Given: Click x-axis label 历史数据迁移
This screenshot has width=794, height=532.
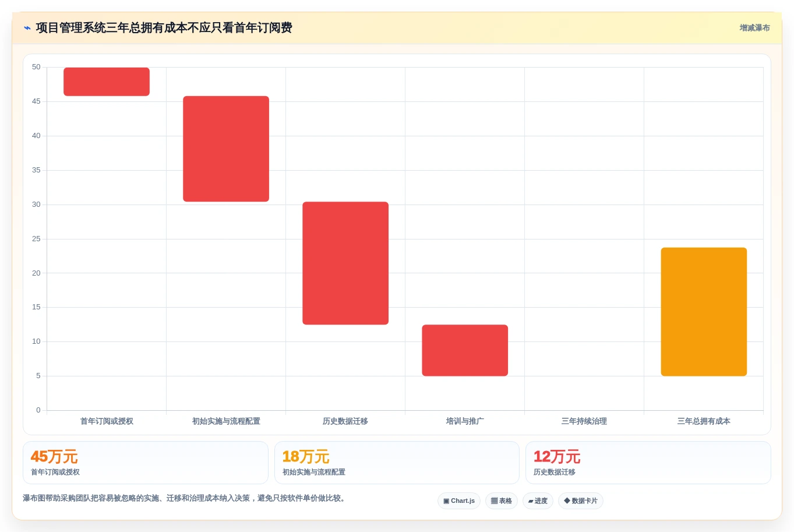Looking at the screenshot, I should (x=345, y=421).
